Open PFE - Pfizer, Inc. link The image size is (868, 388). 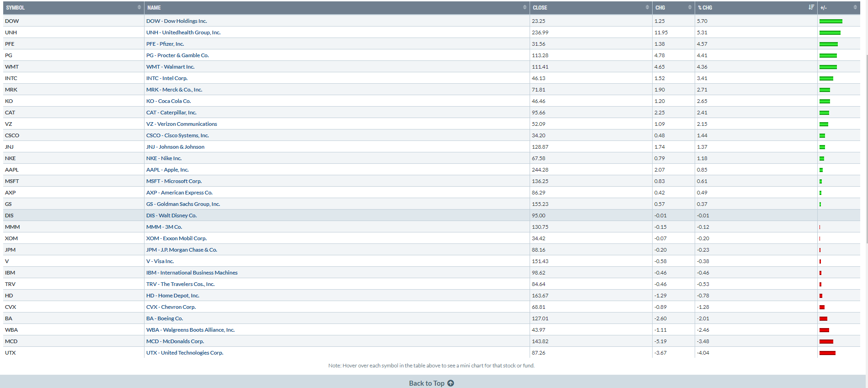(165, 44)
